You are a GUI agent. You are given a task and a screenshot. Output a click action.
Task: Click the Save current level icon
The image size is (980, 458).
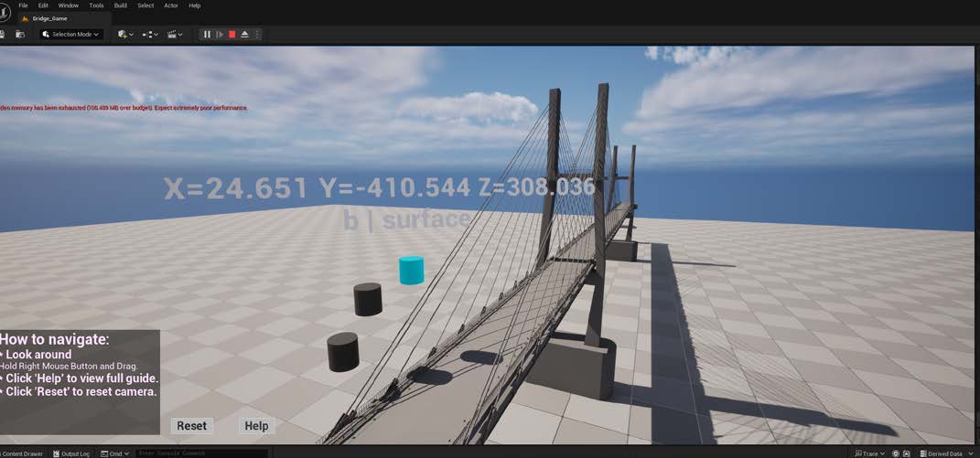pyautogui.click(x=3, y=35)
